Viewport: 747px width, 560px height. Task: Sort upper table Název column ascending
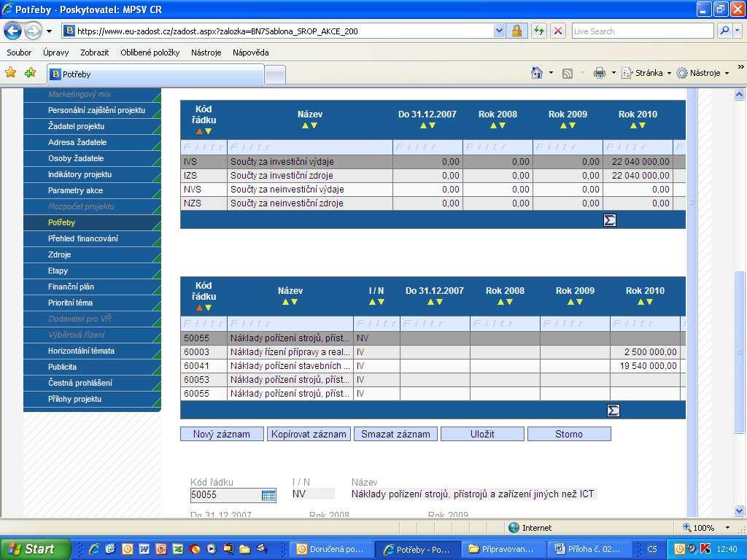coord(306,125)
